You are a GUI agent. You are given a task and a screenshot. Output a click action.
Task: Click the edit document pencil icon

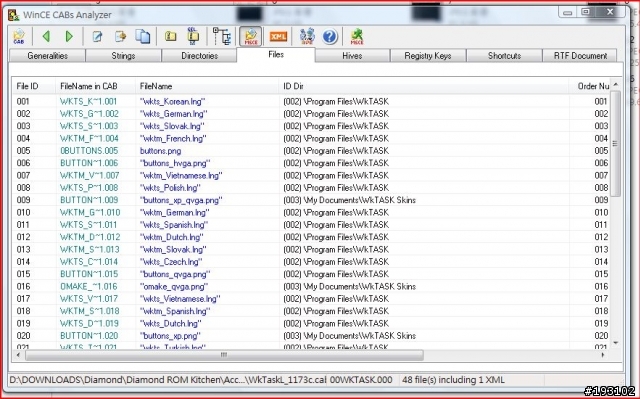tap(97, 37)
